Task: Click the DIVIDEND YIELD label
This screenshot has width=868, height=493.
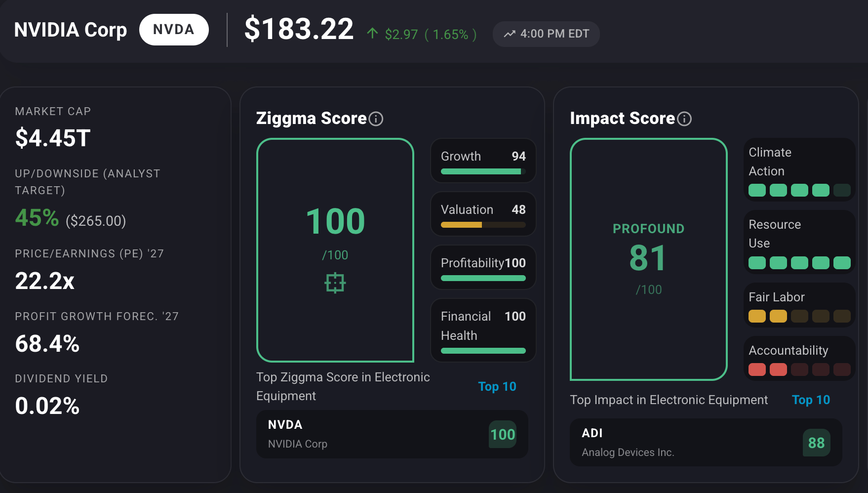Action: (61, 378)
